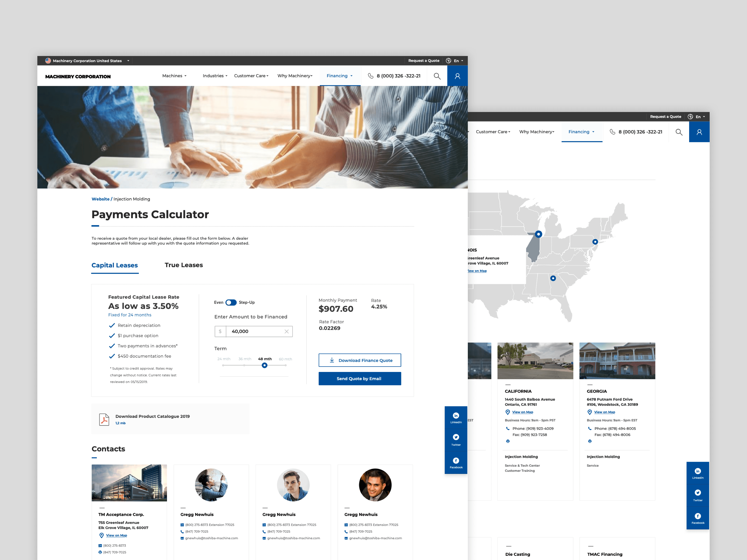Click the phone icon next to the header number
The height and width of the screenshot is (560, 747).
(370, 76)
